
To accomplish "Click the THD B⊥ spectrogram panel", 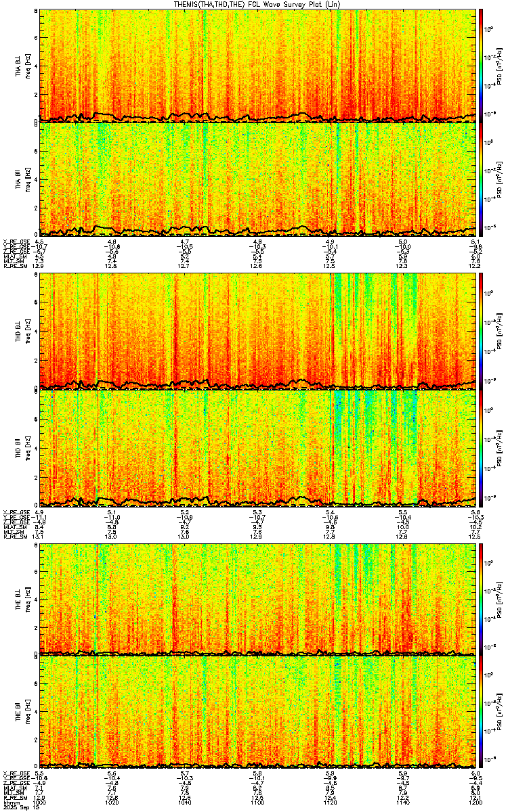I will (x=257, y=331).
